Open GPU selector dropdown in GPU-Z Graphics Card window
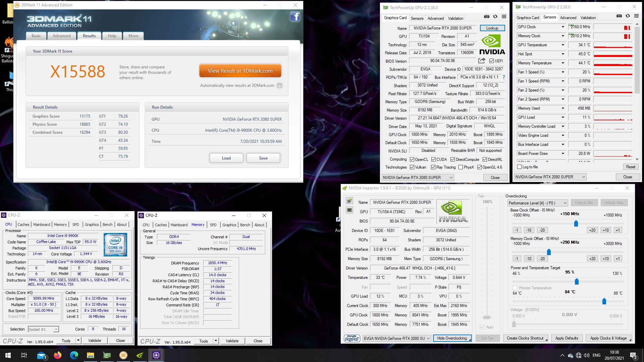Viewport: 644px width, 362px height. pos(418,178)
